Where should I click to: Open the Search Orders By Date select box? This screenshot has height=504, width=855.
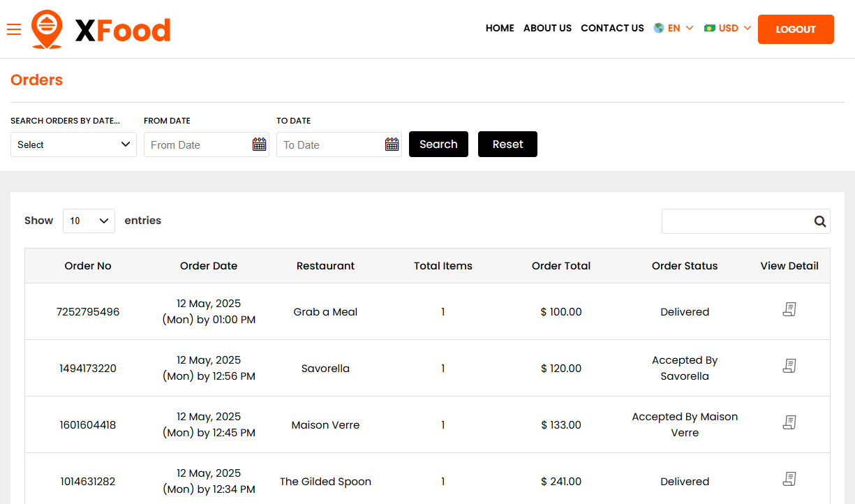click(x=73, y=144)
